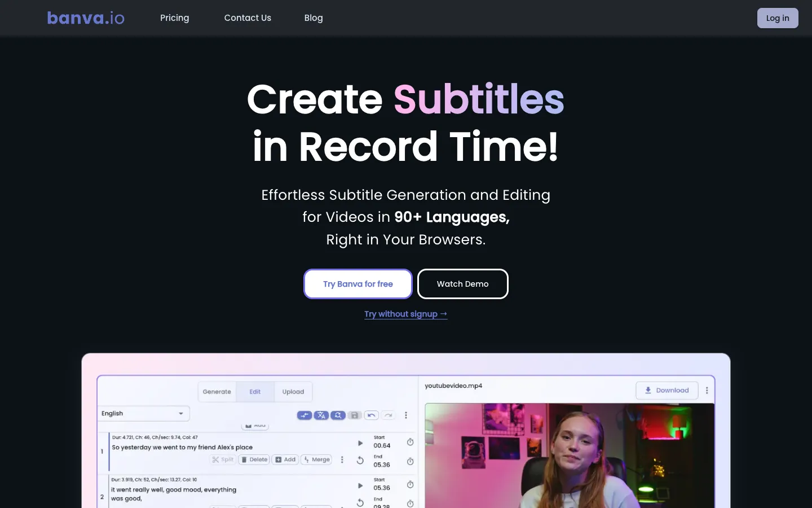Click the Watch Demo button

463,284
